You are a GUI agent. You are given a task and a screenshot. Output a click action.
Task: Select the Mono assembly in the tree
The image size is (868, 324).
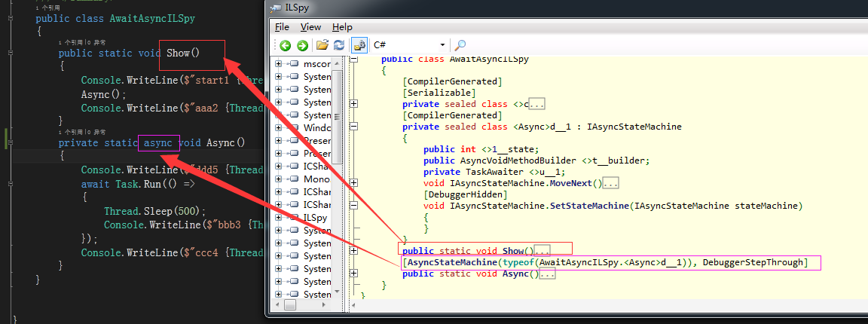(317, 179)
